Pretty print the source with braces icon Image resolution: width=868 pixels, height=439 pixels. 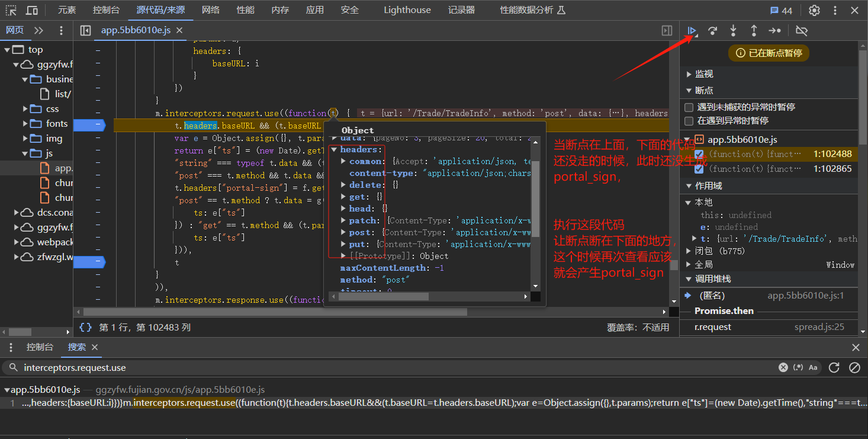(x=85, y=327)
